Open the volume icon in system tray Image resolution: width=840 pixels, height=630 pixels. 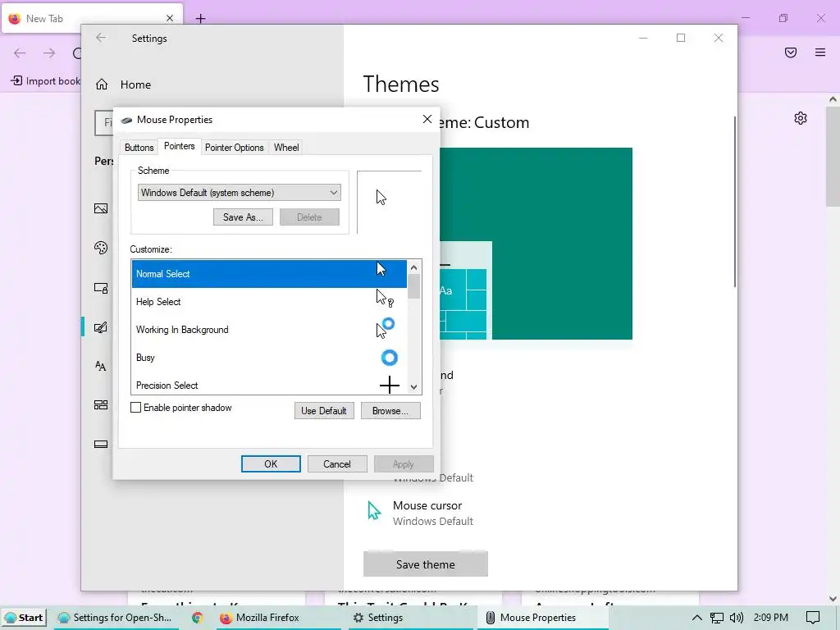pos(737,618)
